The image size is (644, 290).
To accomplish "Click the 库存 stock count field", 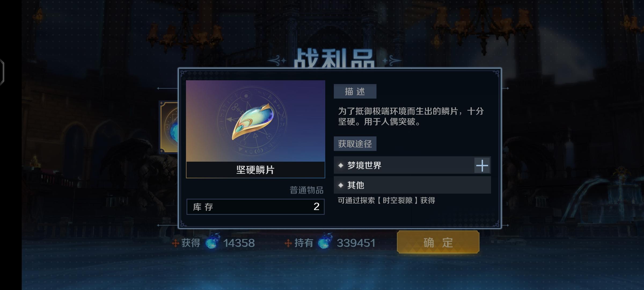I will click(x=255, y=207).
